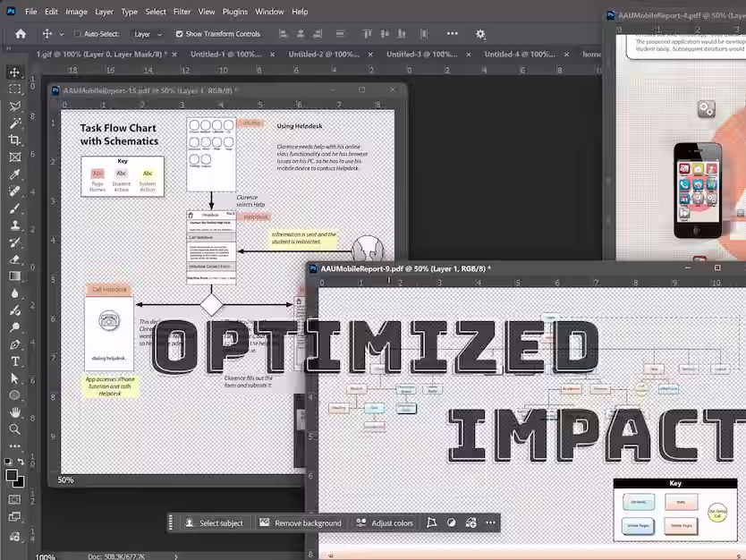Image resolution: width=746 pixels, height=560 pixels.
Task: Expand the collapsed toolbar double-arrow
Action: [8, 49]
